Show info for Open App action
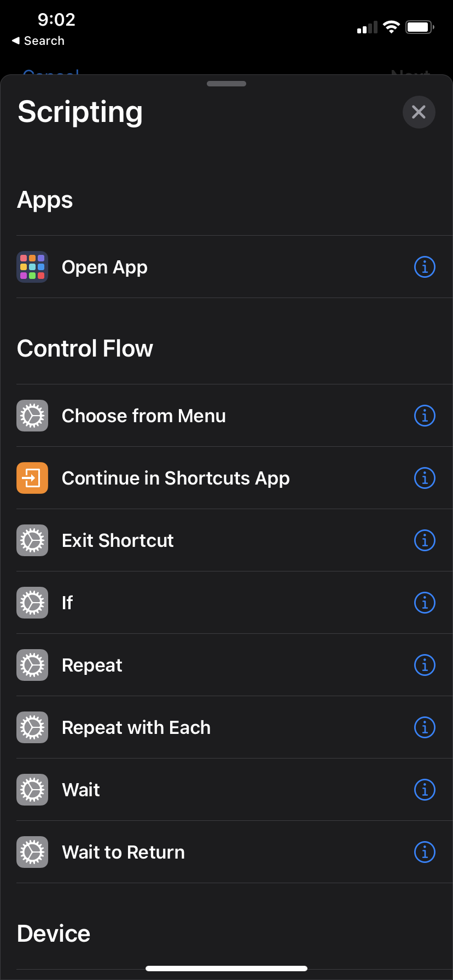 point(425,267)
